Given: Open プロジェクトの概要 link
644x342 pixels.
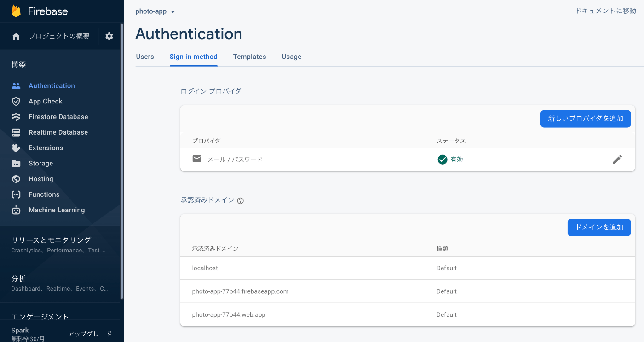Looking at the screenshot, I should (59, 36).
